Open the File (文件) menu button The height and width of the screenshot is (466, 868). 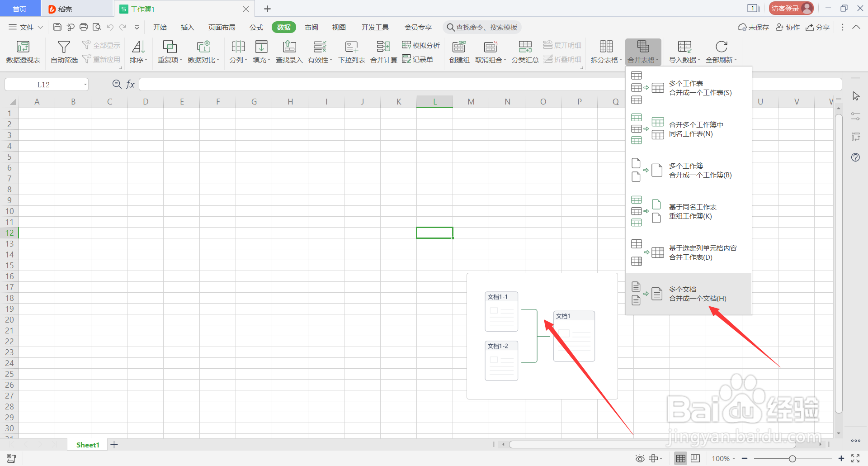26,27
